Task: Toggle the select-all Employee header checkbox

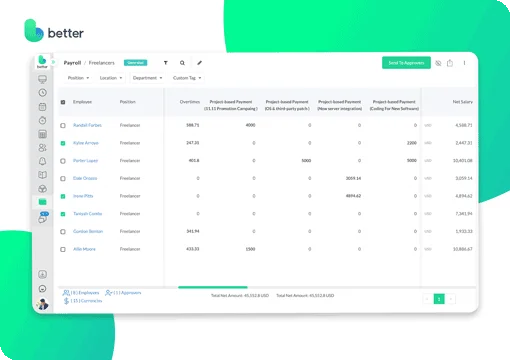Action: [x=63, y=102]
